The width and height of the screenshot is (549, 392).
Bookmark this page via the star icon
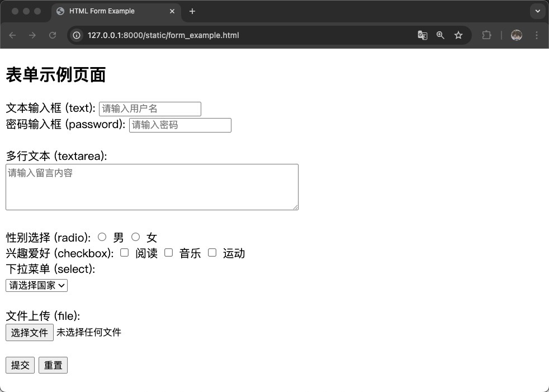tap(458, 35)
